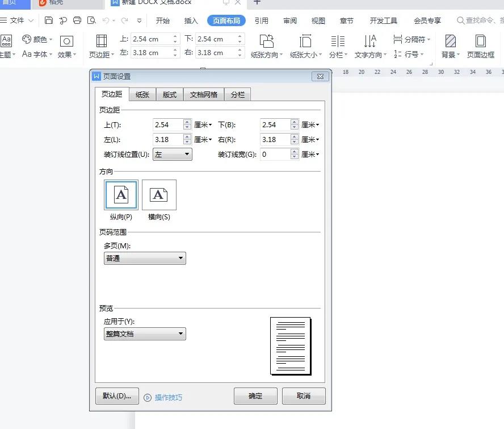The width and height of the screenshot is (504, 429).
Task: Open Print Preview icon in quick toolbar
Action: (91, 20)
